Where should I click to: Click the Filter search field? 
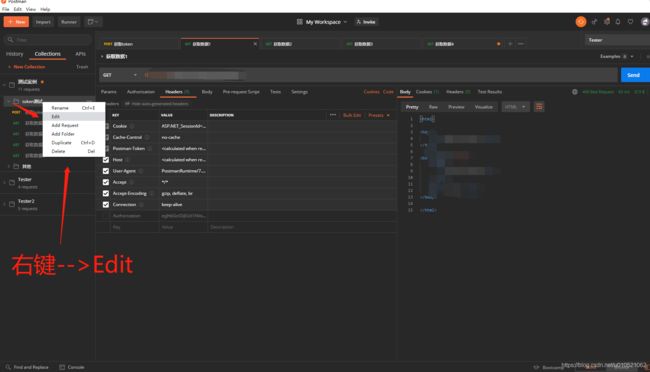click(48, 40)
